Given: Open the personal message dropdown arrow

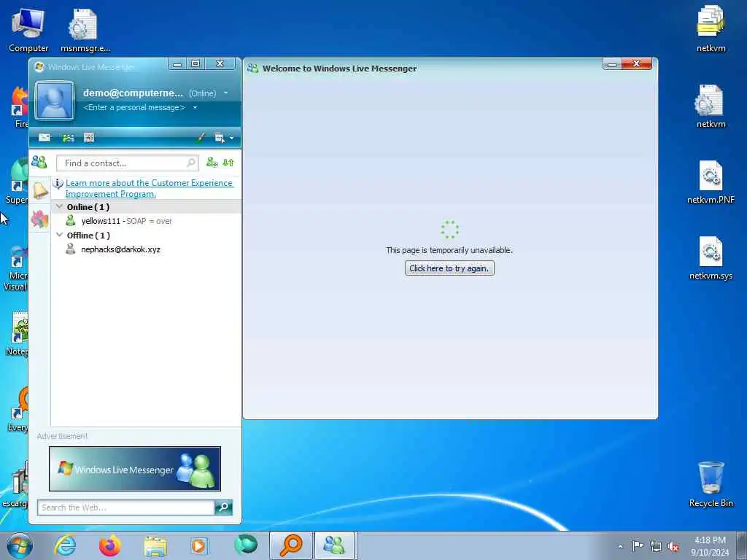Looking at the screenshot, I should (195, 108).
